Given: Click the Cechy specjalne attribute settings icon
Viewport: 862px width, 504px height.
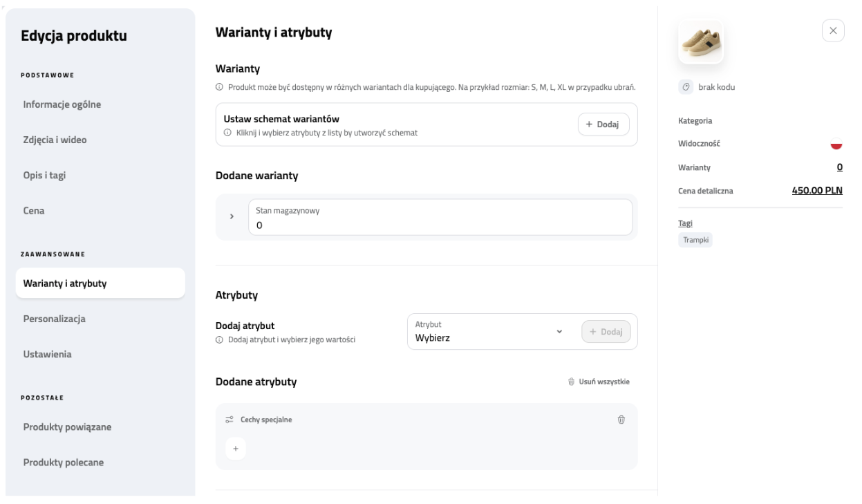Looking at the screenshot, I should point(229,420).
